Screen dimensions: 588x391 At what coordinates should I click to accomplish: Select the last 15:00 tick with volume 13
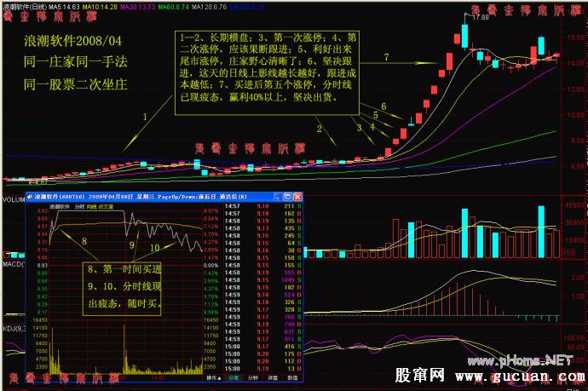pyautogui.click(x=262, y=369)
